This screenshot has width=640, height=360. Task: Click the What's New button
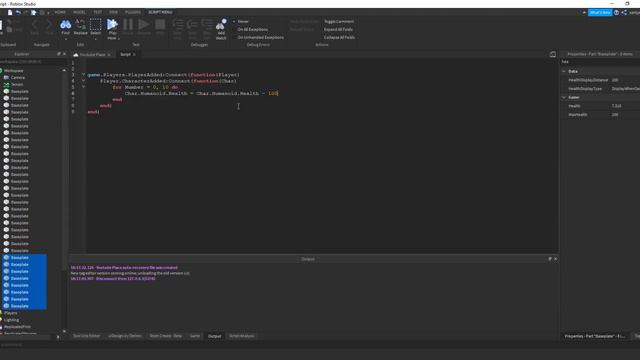[x=600, y=13]
